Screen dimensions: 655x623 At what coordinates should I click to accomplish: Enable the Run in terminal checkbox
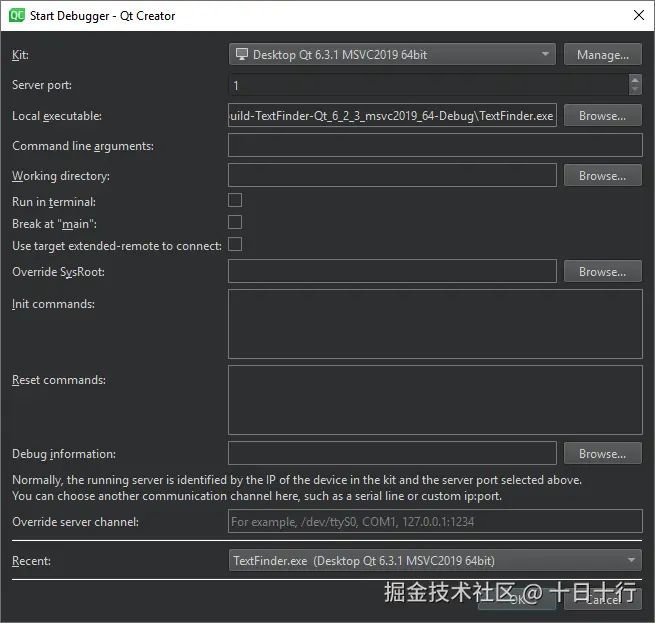pos(235,200)
